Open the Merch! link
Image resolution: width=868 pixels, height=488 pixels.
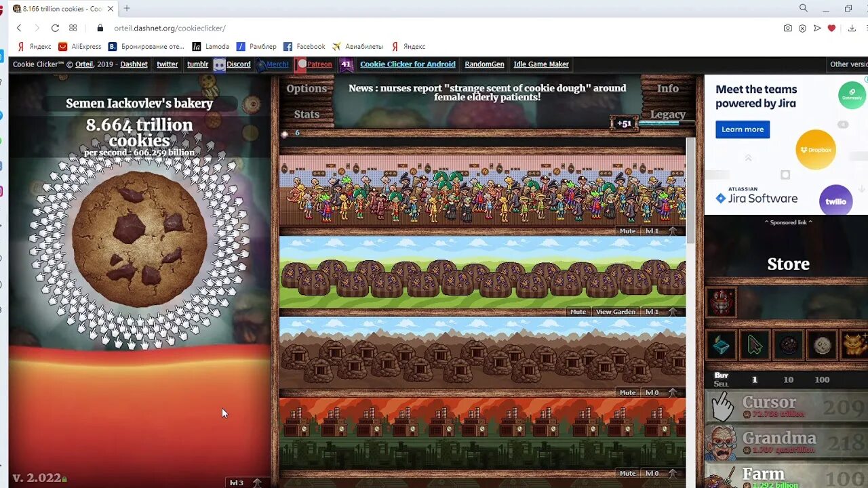point(273,64)
